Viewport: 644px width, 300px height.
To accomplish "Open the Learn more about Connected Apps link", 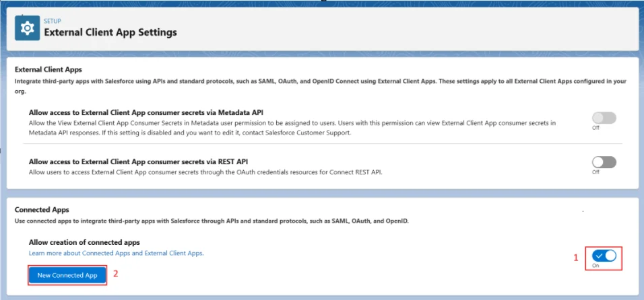I will point(116,253).
